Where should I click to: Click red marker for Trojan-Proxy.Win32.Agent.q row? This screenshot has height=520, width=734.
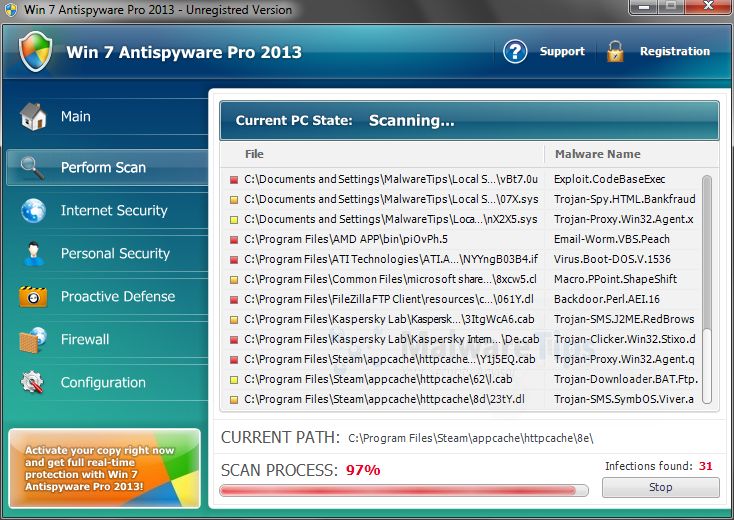(x=234, y=360)
